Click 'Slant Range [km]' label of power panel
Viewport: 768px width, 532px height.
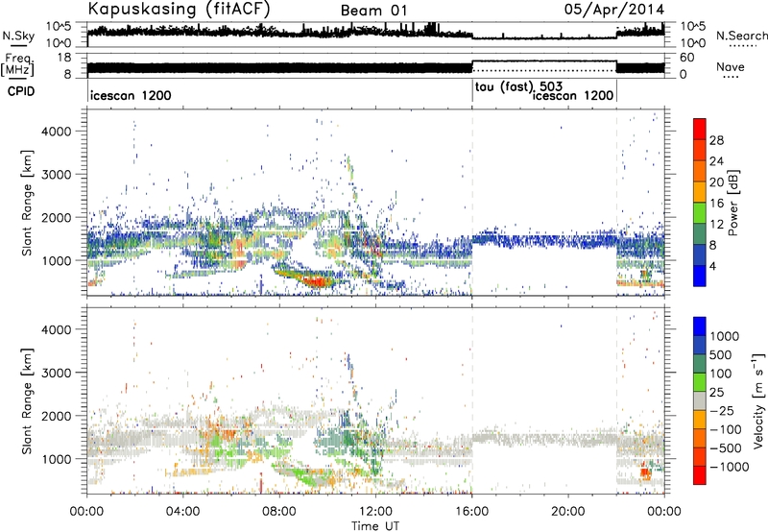[28, 203]
